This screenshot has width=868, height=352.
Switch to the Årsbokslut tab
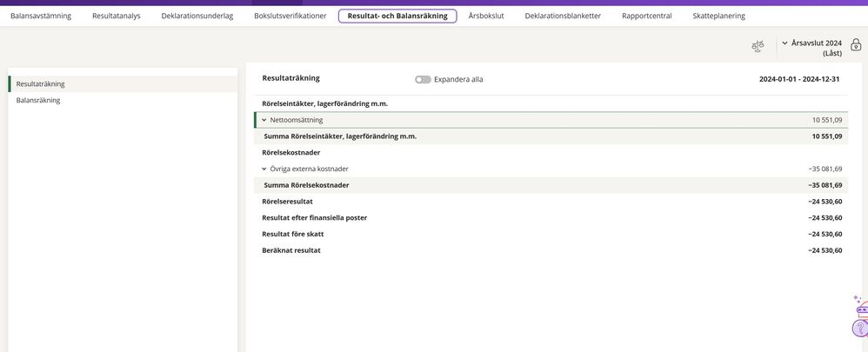click(x=485, y=16)
